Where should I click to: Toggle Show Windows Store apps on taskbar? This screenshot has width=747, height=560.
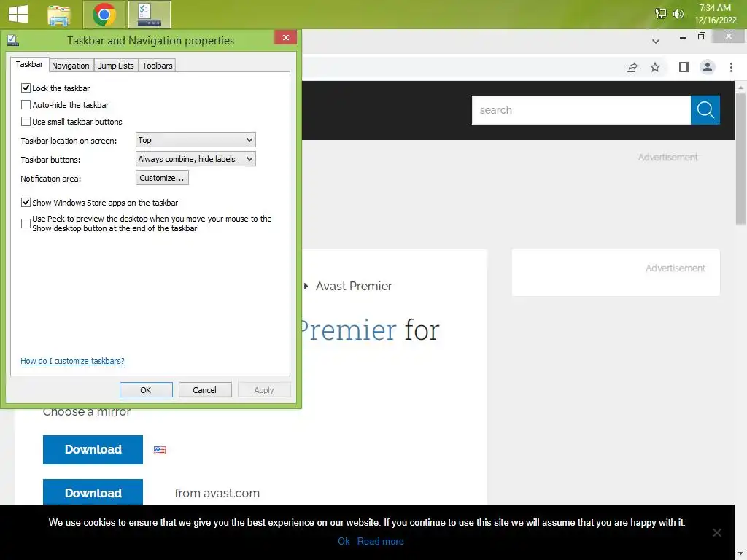pyautogui.click(x=26, y=203)
